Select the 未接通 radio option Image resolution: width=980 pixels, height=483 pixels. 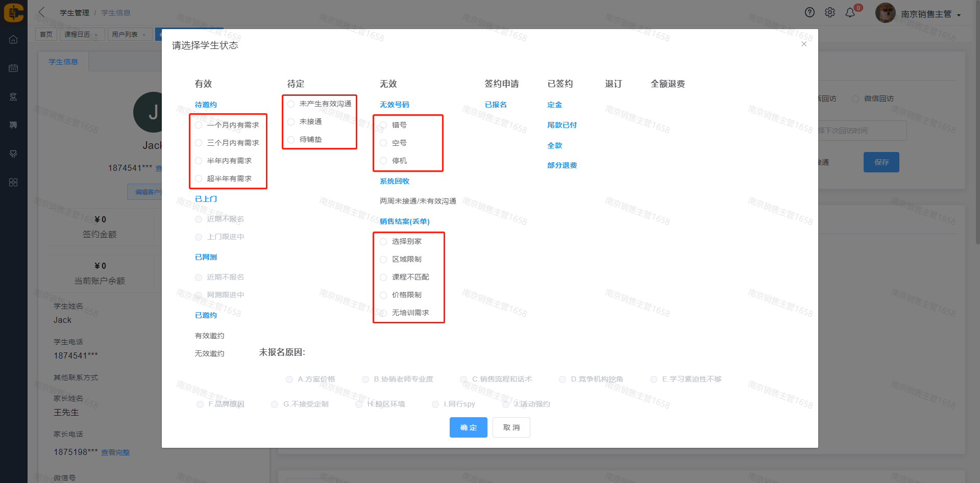[291, 121]
